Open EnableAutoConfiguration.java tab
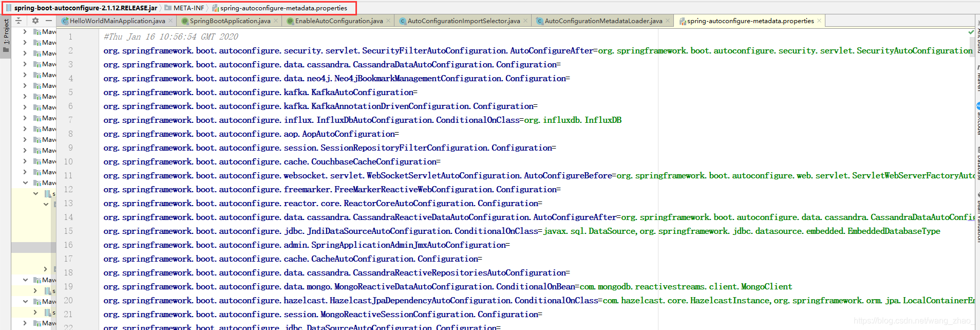Screen dimensions: 980x330 (x=338, y=21)
